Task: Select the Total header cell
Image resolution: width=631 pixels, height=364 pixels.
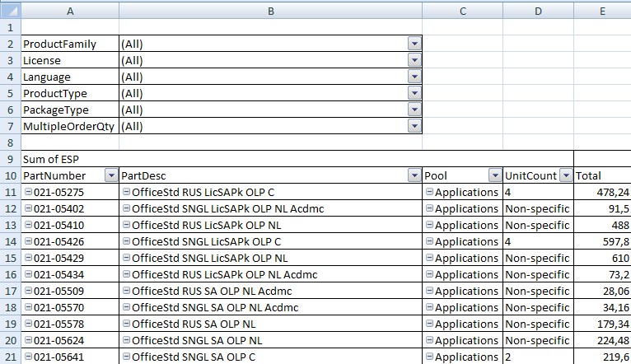Action: click(602, 175)
